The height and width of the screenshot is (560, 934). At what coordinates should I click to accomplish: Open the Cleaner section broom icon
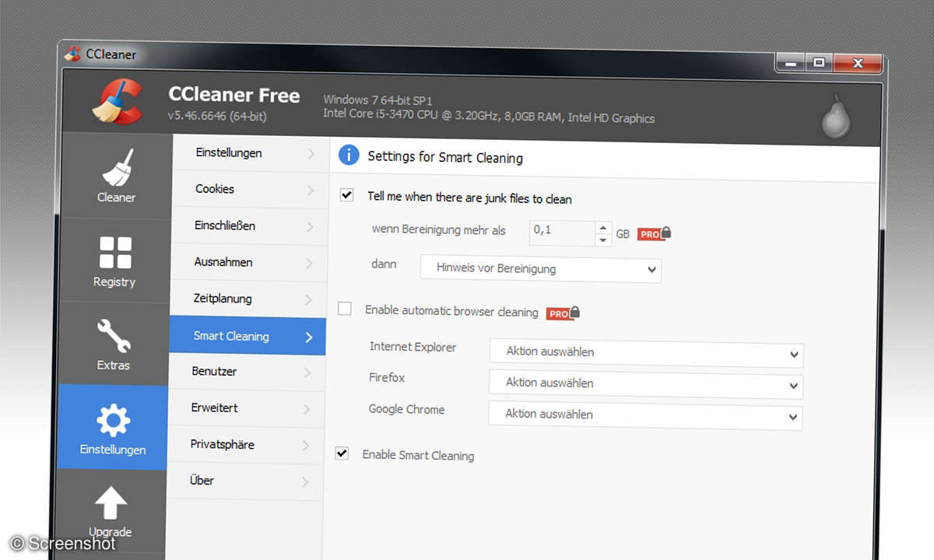(x=118, y=166)
